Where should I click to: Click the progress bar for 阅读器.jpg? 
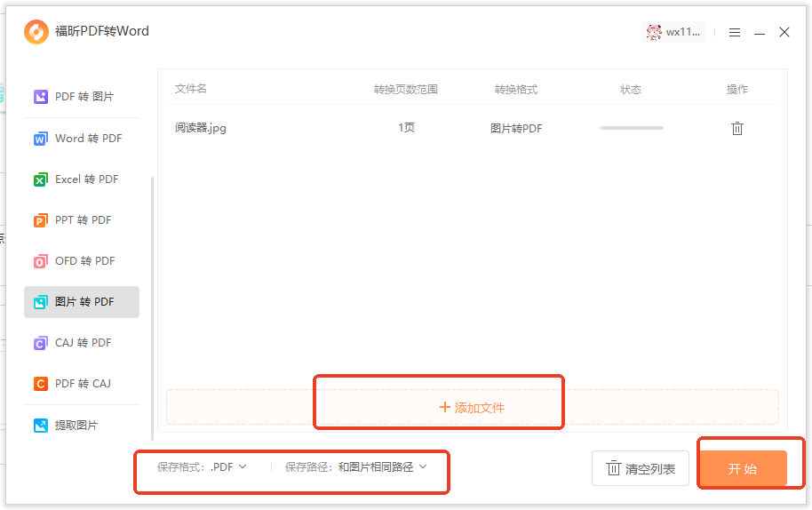coord(632,128)
